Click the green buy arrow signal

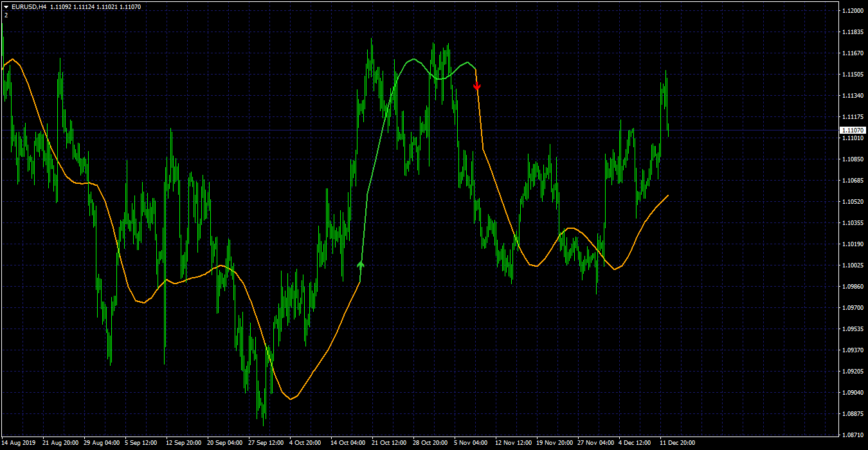click(x=361, y=264)
